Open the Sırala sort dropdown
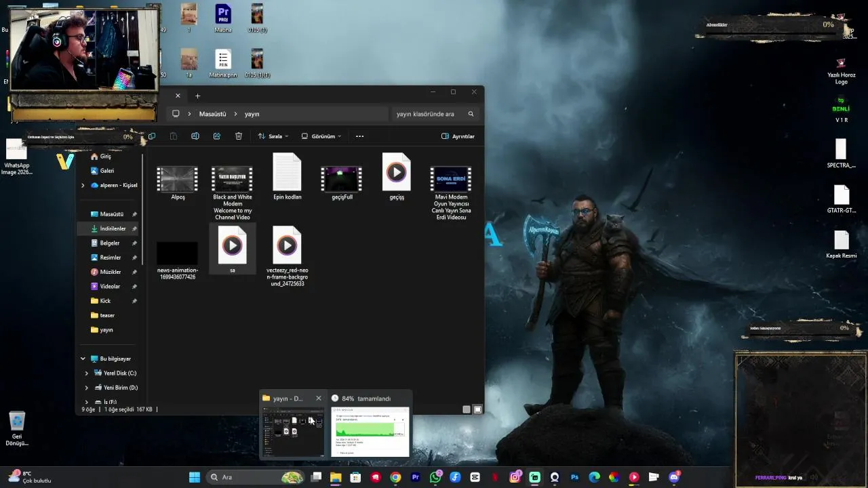 [273, 136]
